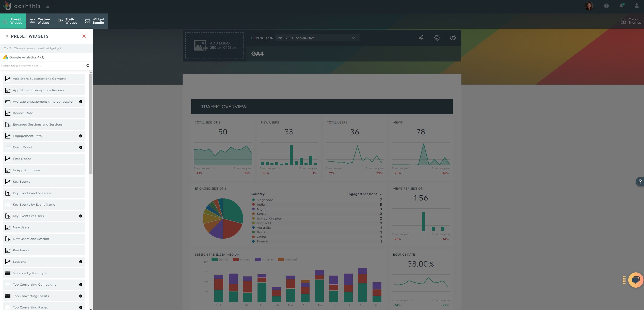The width and height of the screenshot is (644, 310).
Task: Click the hamburger menu icon
Action: click(x=47, y=6)
